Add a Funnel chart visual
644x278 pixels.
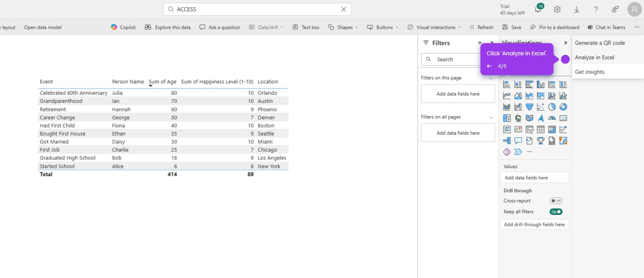click(529, 107)
